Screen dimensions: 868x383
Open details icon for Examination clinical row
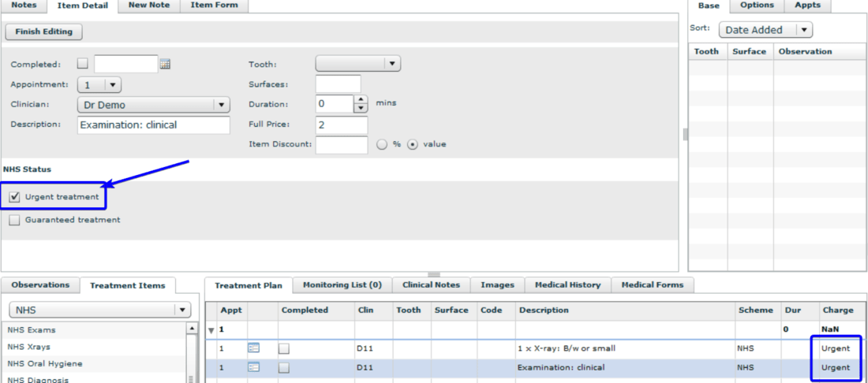coord(253,367)
